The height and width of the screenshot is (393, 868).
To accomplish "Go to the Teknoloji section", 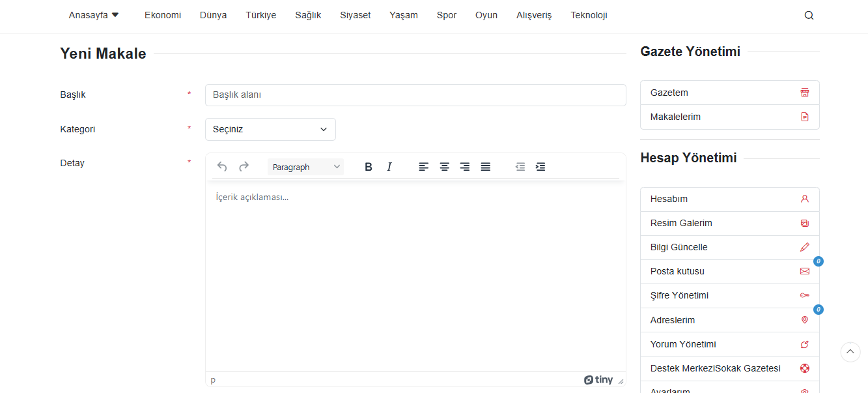I will pyautogui.click(x=589, y=15).
